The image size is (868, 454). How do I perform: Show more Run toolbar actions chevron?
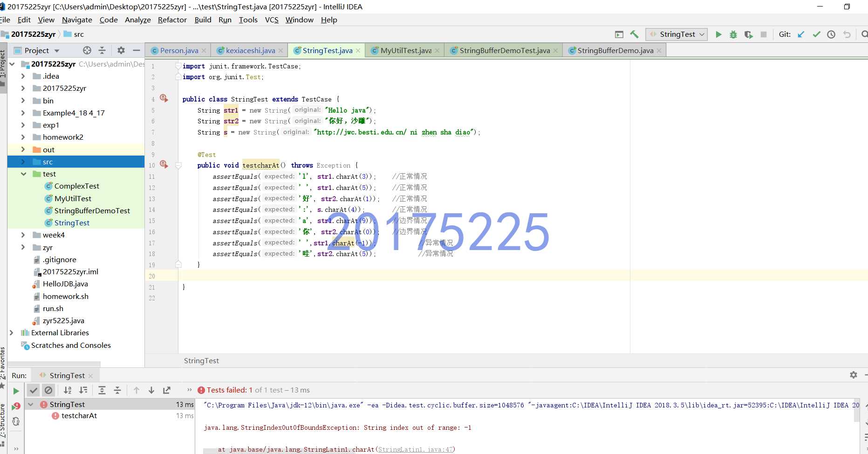pos(189,390)
